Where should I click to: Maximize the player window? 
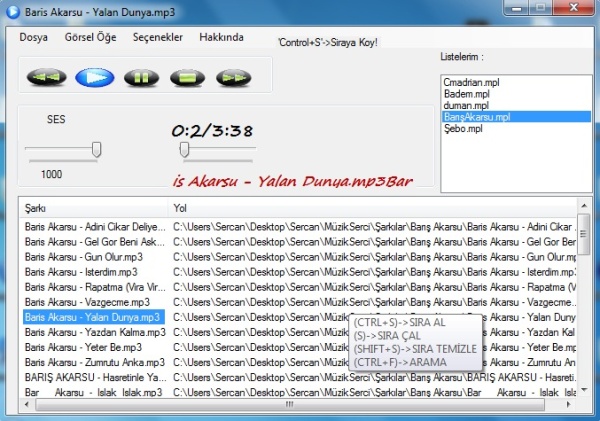(540, 8)
